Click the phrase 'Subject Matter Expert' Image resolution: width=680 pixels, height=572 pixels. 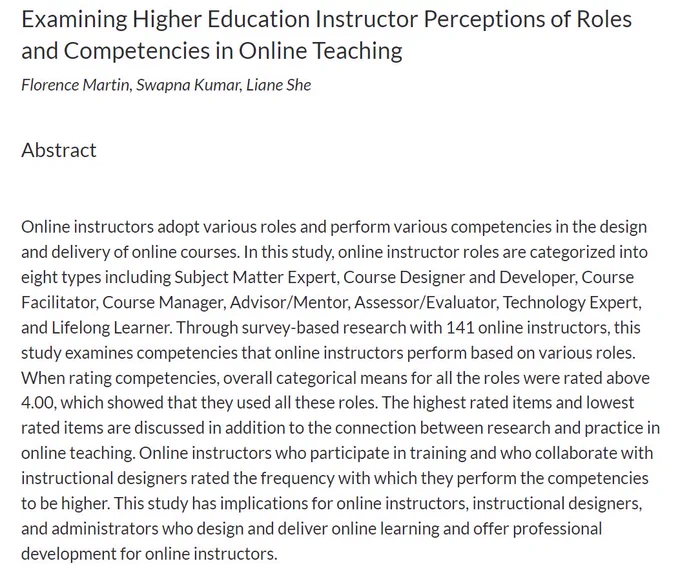(255, 277)
